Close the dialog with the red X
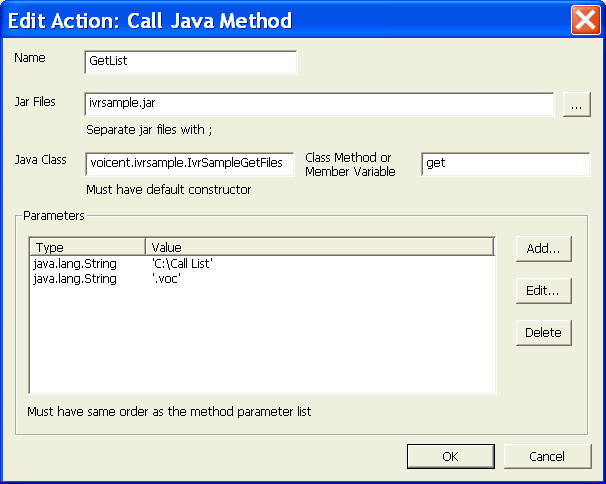606x484 pixels. click(x=584, y=19)
